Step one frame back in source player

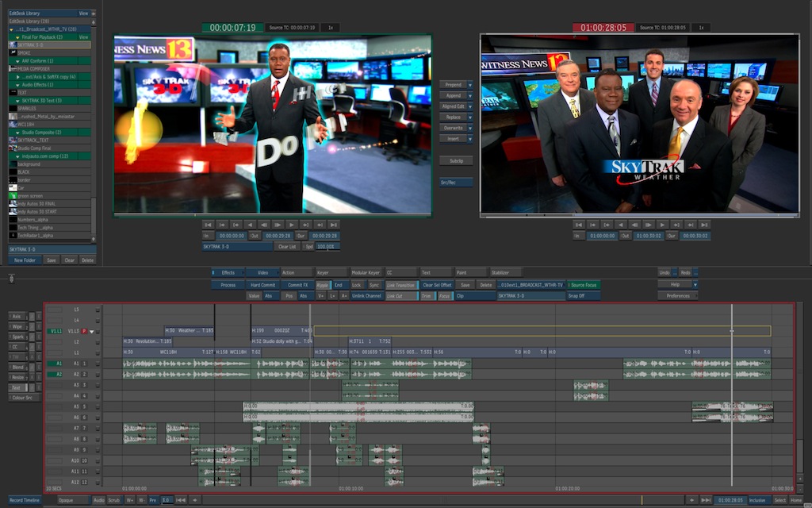(264, 225)
